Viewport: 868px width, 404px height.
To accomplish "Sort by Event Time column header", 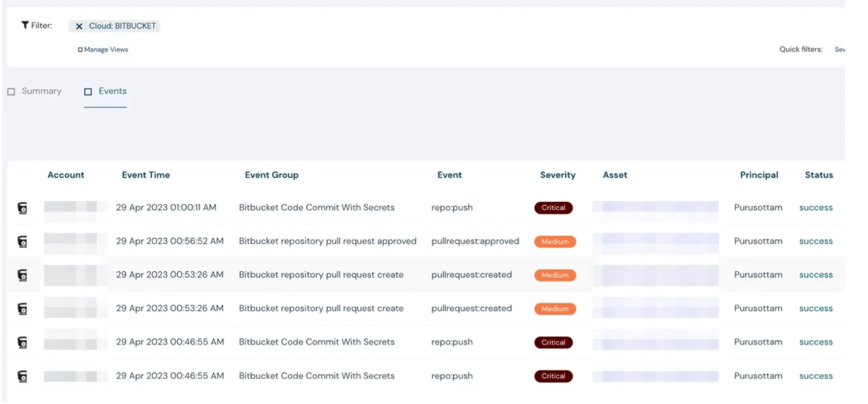I will pyautogui.click(x=146, y=175).
